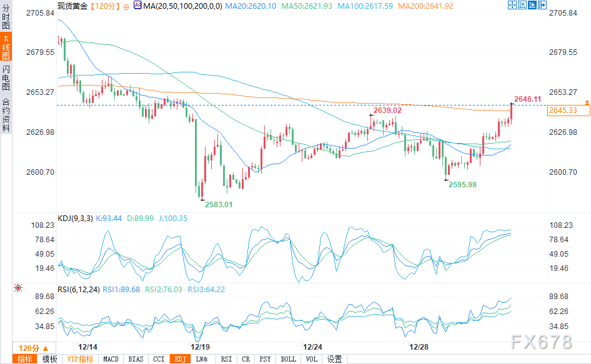Click the 12/24 date marker
The height and width of the screenshot is (364, 591).
[312, 347]
